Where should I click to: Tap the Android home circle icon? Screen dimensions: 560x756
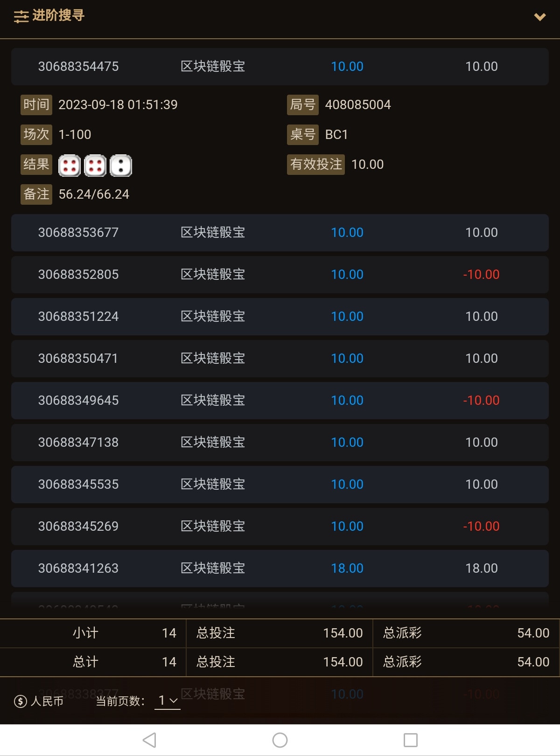click(280, 740)
